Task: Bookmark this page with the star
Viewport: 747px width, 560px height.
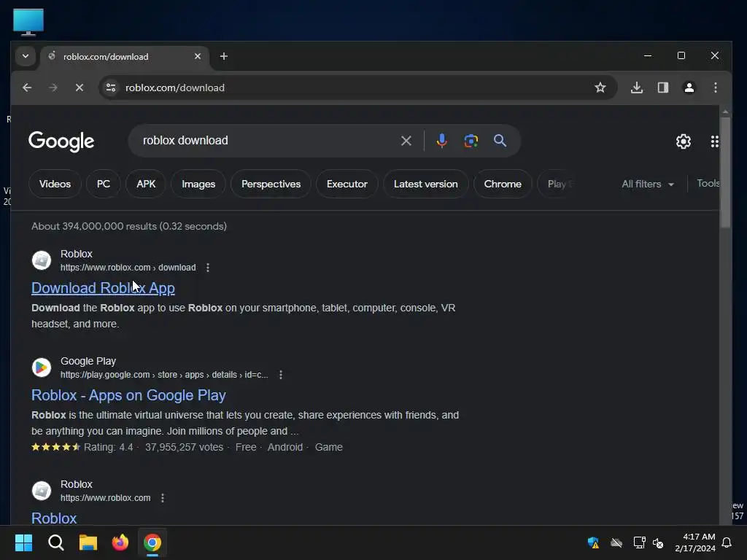Action: click(600, 87)
